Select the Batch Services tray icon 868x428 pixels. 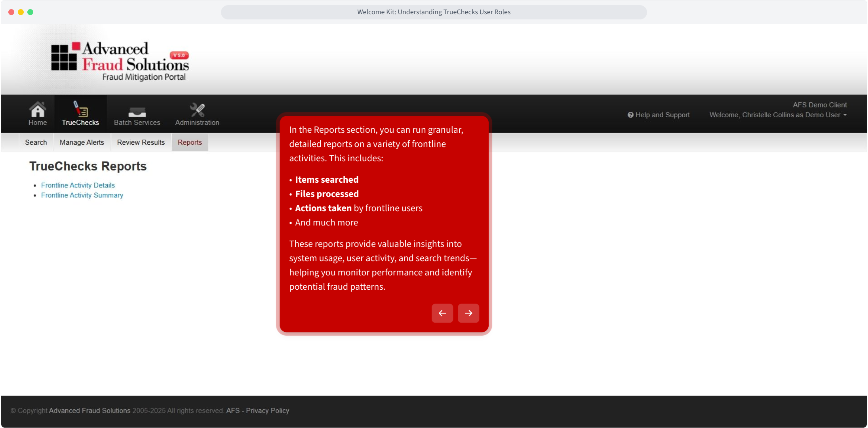[137, 112]
